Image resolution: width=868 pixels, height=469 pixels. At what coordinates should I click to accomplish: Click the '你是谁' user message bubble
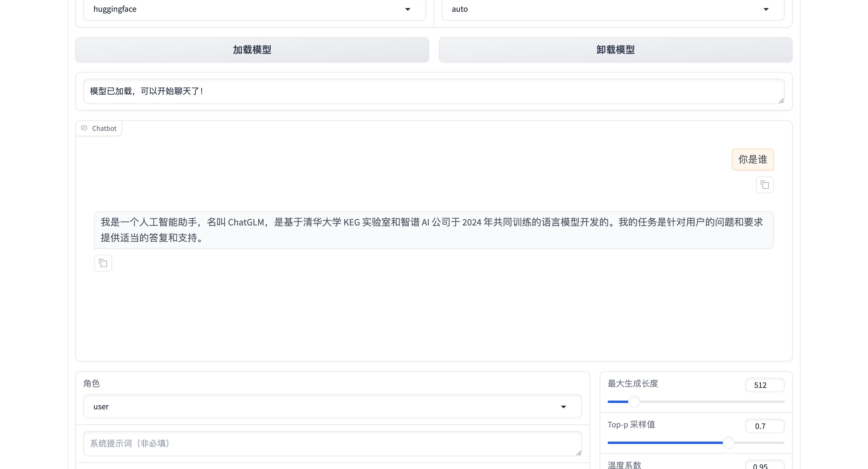tap(753, 159)
